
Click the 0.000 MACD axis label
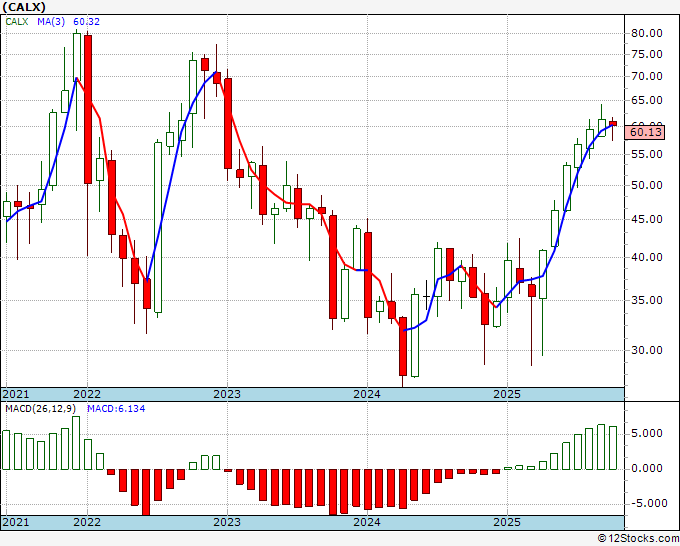click(x=647, y=468)
